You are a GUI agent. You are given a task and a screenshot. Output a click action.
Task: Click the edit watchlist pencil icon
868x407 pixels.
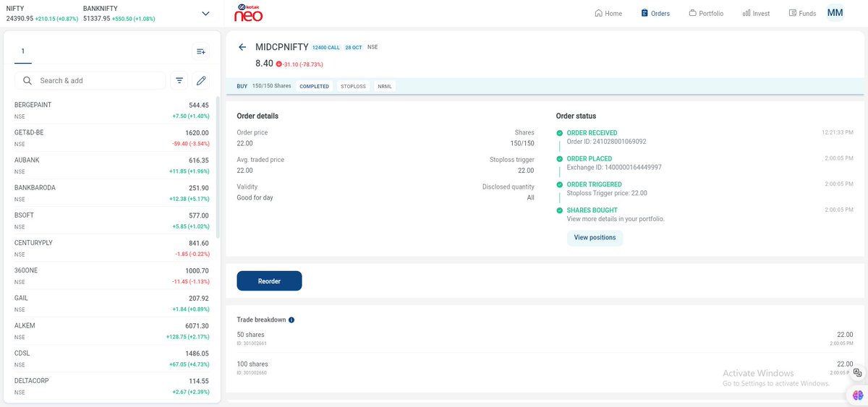[201, 81]
